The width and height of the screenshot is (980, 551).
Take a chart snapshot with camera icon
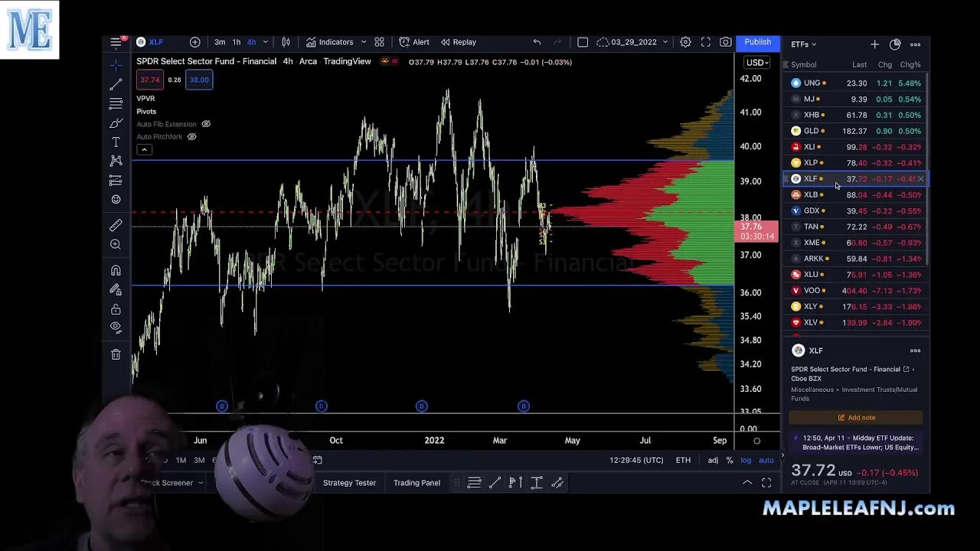pos(726,42)
